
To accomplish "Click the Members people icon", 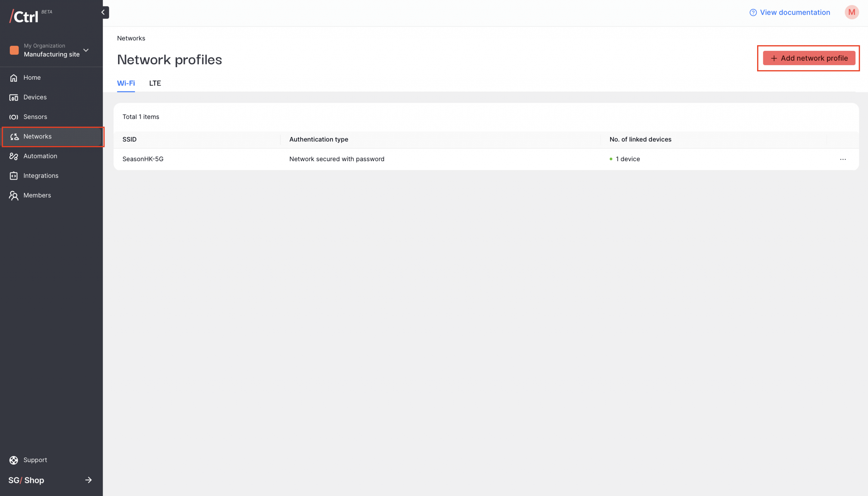I will coord(14,195).
